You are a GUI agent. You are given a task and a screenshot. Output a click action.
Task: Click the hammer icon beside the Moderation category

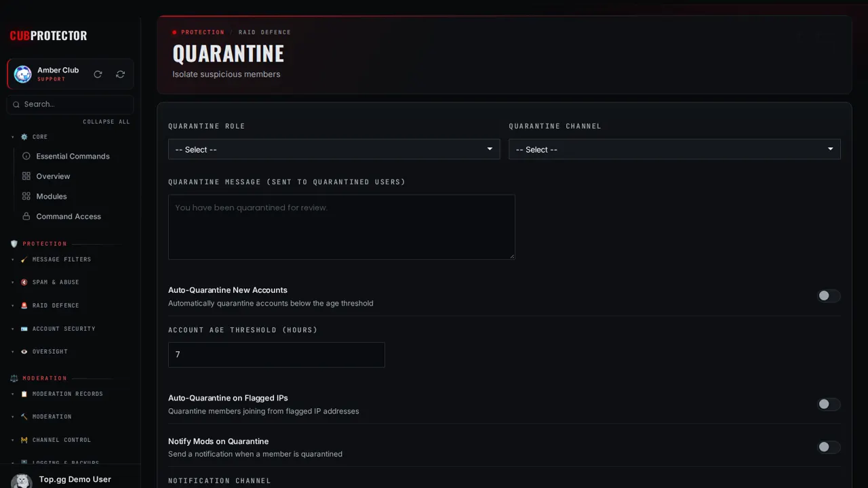[x=24, y=417]
